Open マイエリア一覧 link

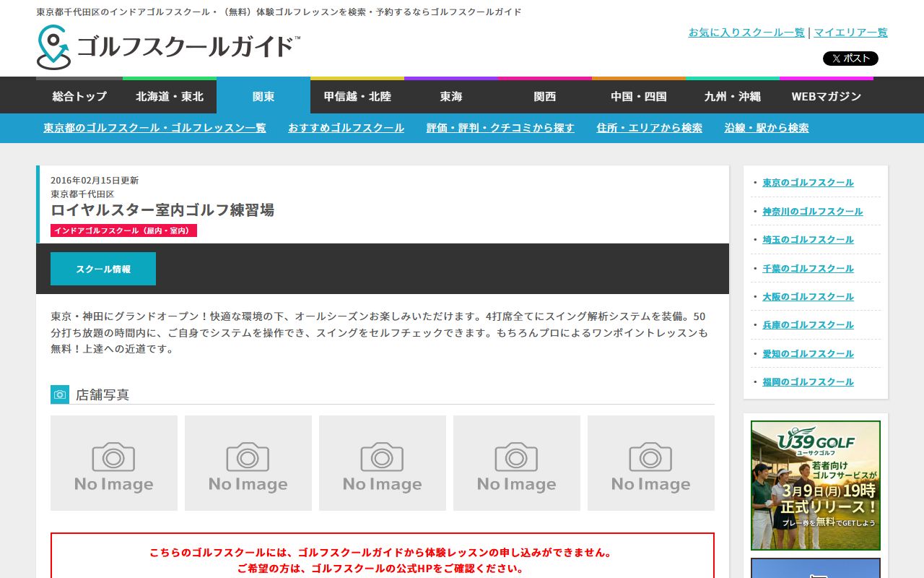click(x=851, y=33)
